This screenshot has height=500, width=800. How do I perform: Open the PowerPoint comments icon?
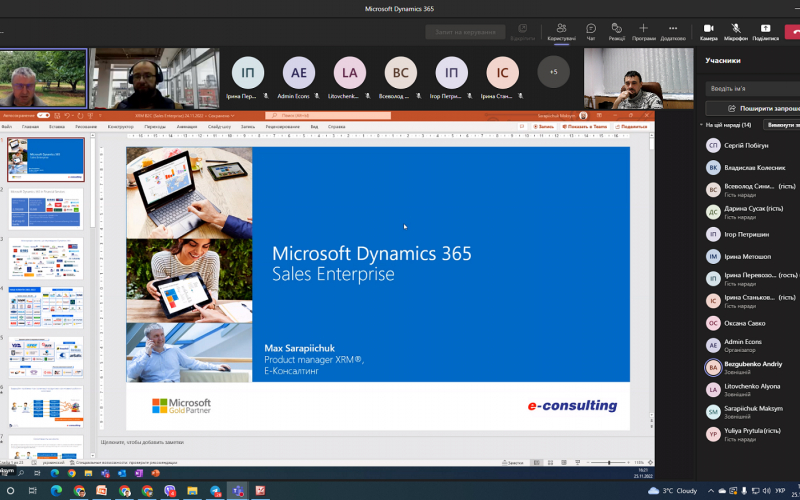(x=521, y=127)
